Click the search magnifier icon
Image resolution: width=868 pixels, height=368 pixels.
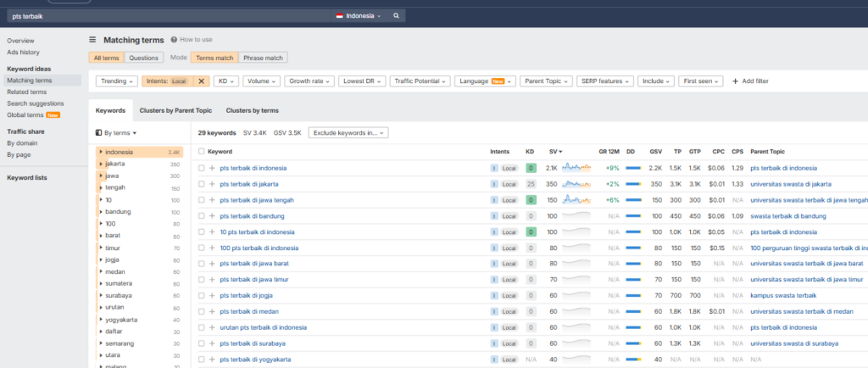396,16
